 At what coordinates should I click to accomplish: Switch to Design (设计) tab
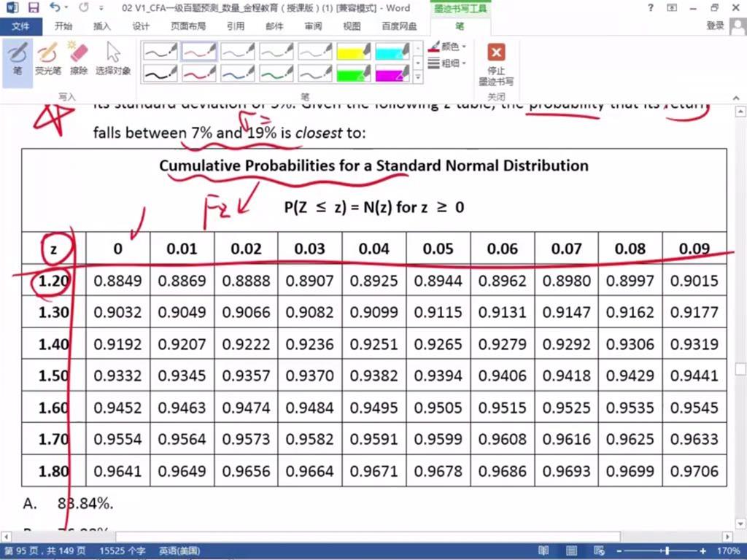coord(141,26)
